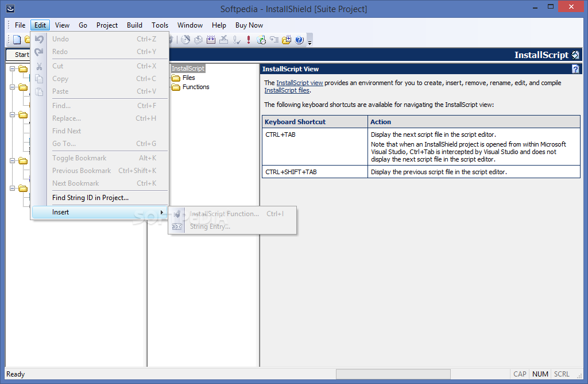Click the install toolbar icon with blue arrows
The image size is (588, 384).
(x=211, y=40)
